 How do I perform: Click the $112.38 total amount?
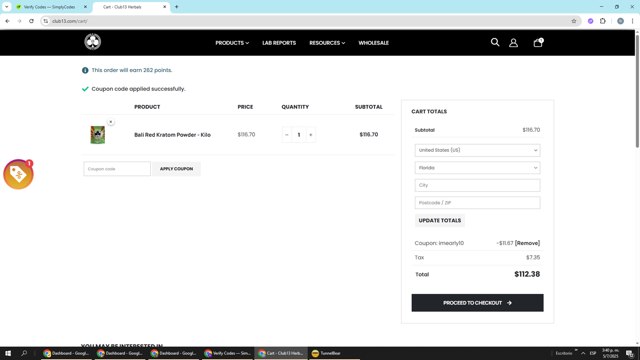[x=527, y=274]
